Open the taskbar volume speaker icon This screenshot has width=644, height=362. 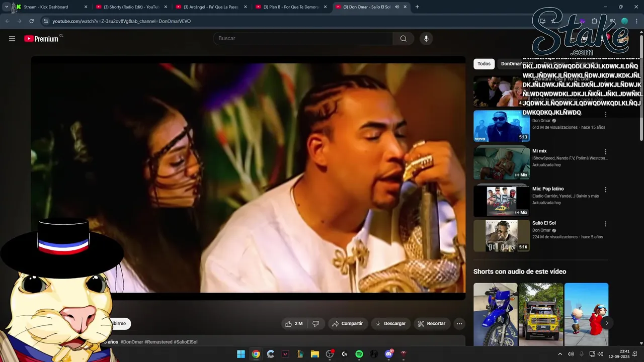600,354
